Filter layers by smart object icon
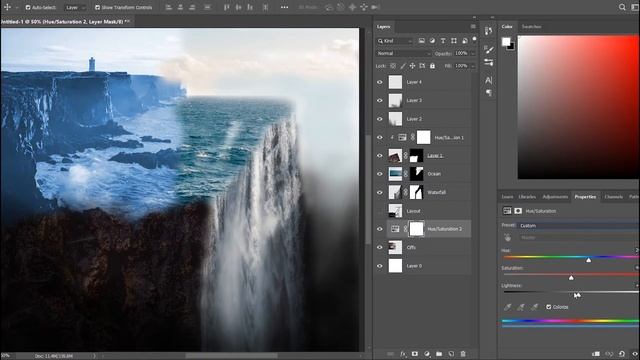640x360 pixels. click(x=464, y=41)
